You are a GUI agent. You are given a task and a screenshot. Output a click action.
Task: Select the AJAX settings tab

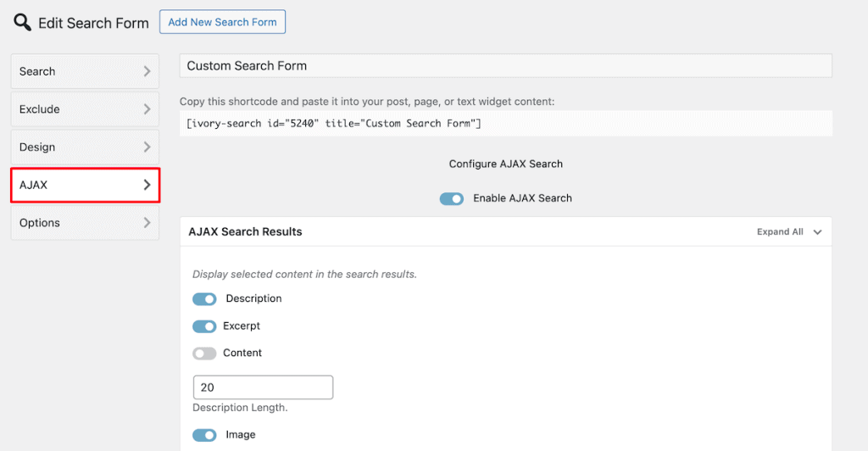pyautogui.click(x=85, y=185)
